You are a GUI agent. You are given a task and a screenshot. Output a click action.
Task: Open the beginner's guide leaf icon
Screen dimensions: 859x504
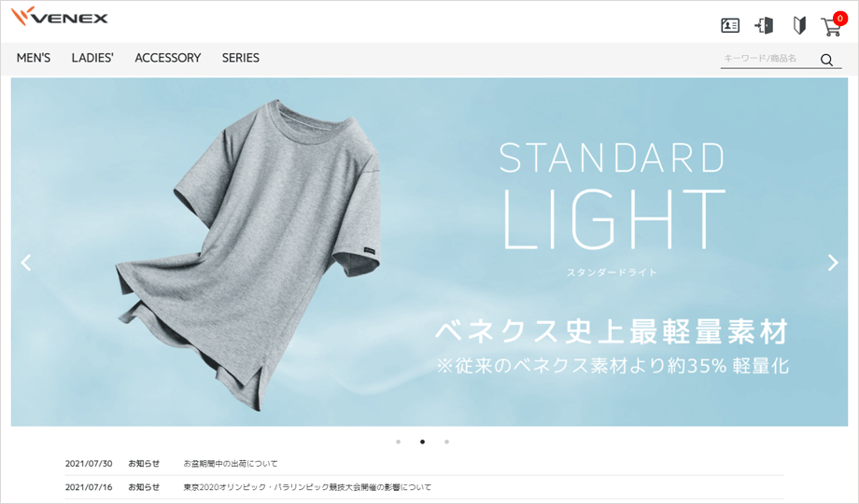pos(799,25)
